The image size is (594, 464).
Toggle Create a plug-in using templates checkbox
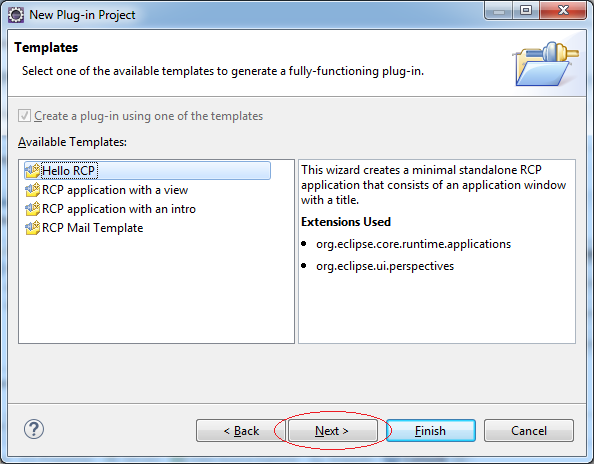(24, 116)
